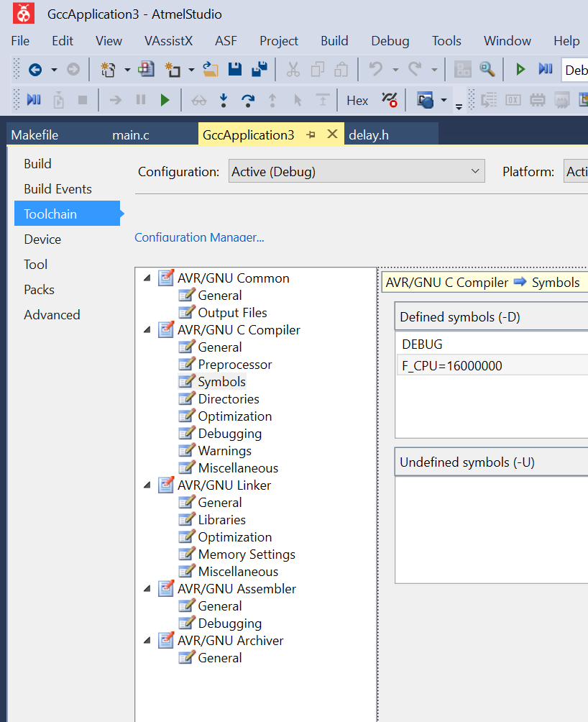The height and width of the screenshot is (722, 588).
Task: Select Directories under AVR/GNU C Compiler
Action: tap(228, 399)
